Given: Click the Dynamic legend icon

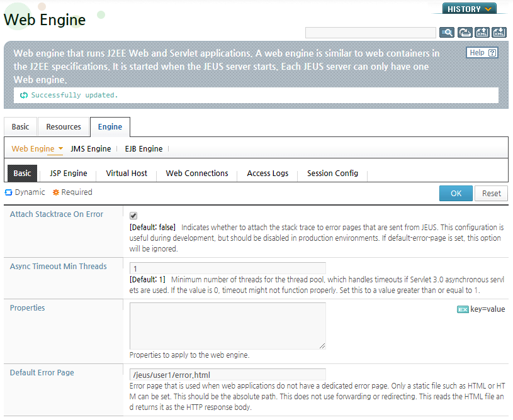Looking at the screenshot, I should coord(9,192).
